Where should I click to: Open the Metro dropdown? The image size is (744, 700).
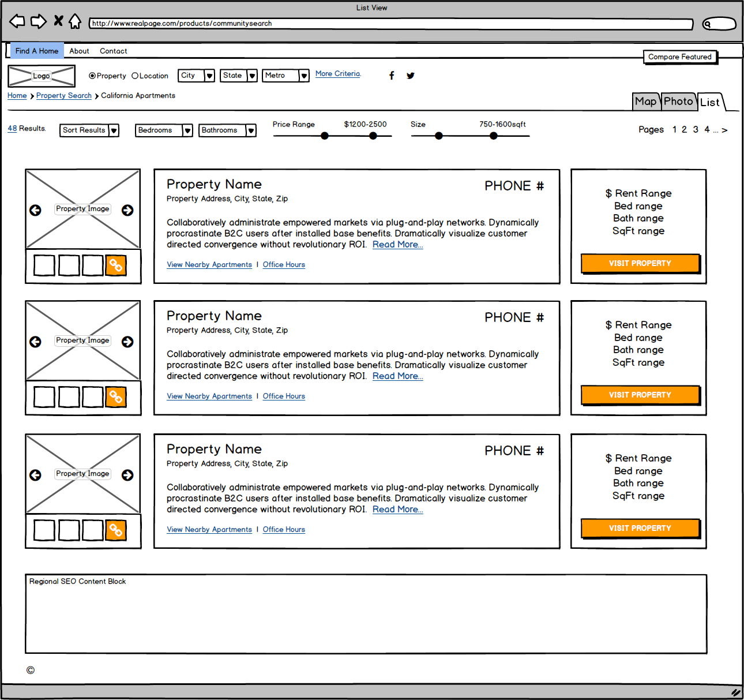click(x=286, y=76)
